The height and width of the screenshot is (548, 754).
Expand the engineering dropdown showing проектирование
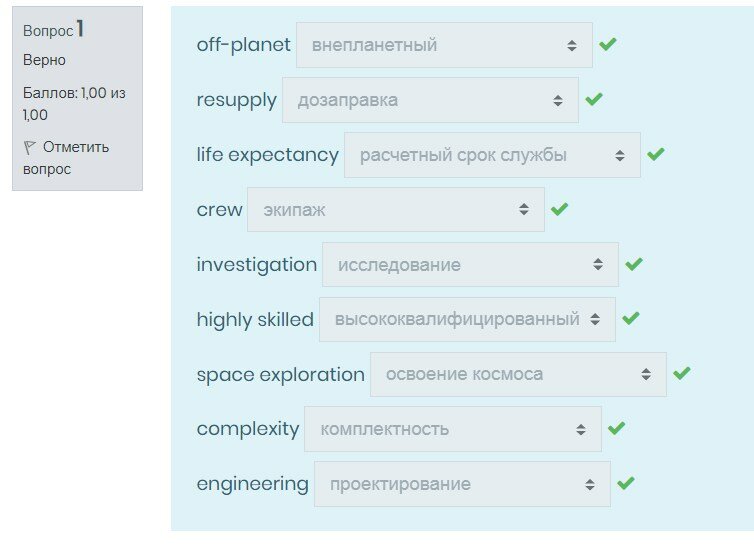tap(462, 484)
